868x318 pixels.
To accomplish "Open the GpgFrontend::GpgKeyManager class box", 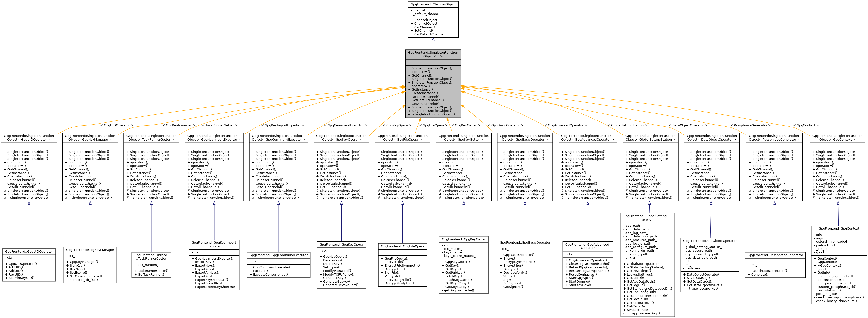I will (x=90, y=265).
